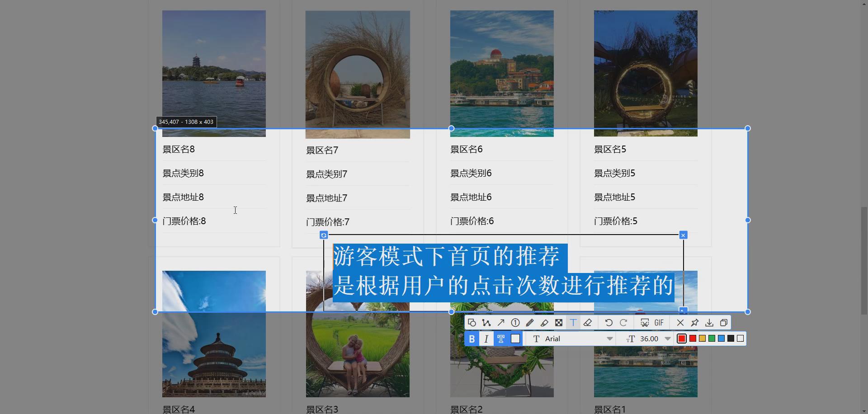This screenshot has width=868, height=414.
Task: Click into the annotation text box
Action: [x=503, y=272]
